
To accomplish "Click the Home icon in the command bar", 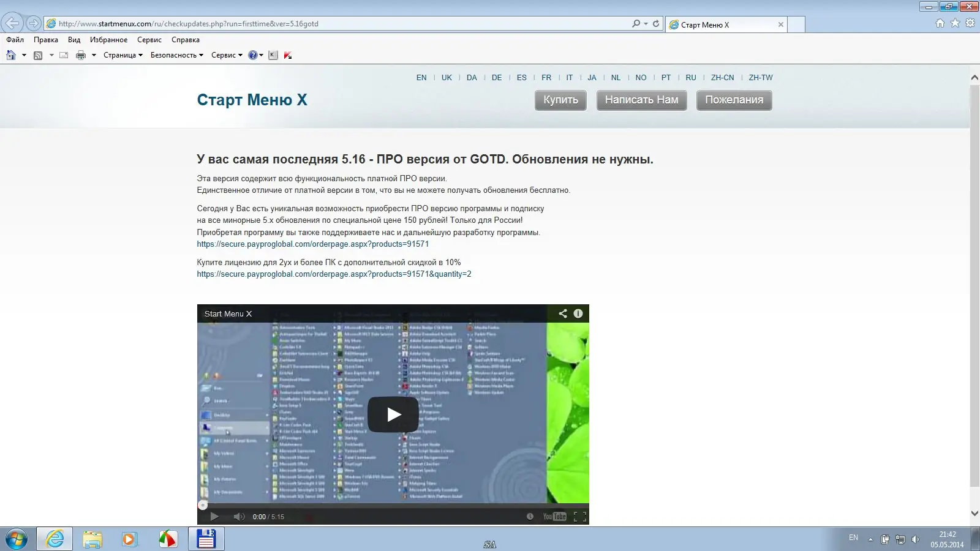I will (11, 55).
